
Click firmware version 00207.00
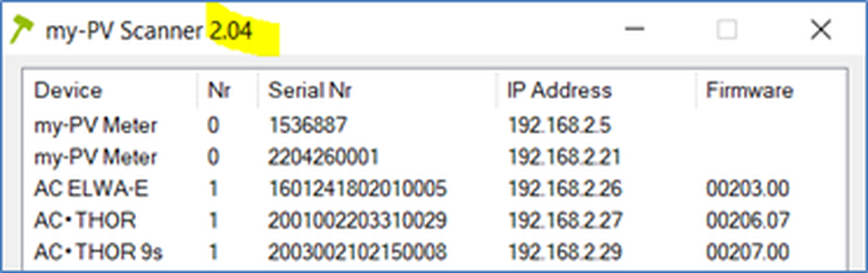tap(747, 252)
